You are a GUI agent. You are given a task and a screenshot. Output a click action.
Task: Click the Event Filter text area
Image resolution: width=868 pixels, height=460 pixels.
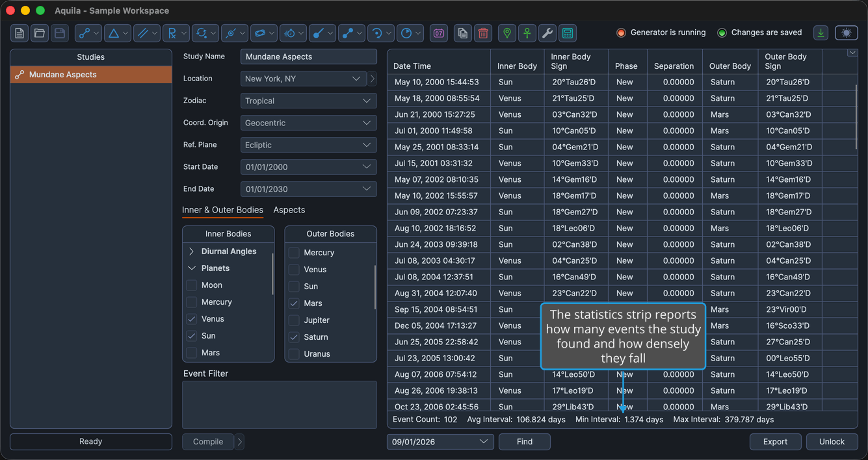click(280, 405)
